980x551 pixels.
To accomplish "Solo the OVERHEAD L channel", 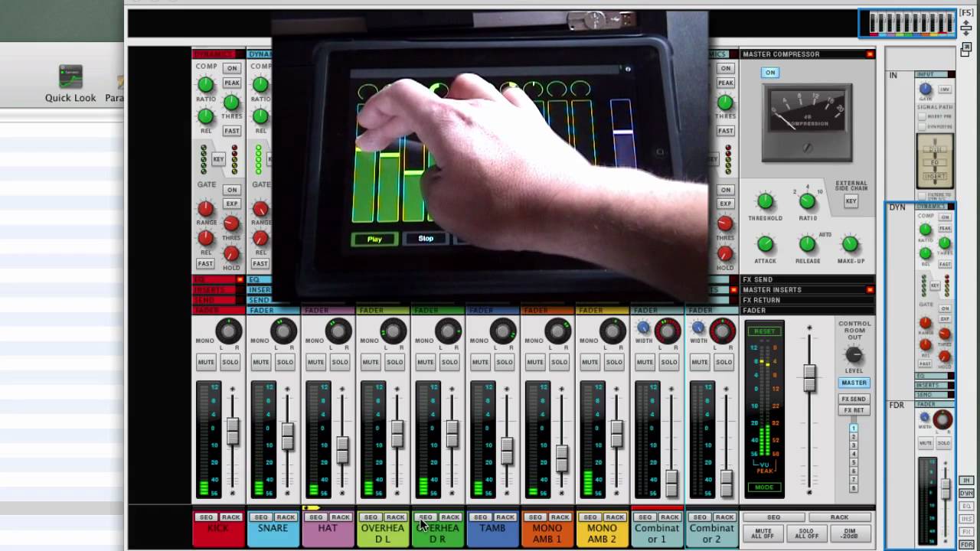I will [x=394, y=362].
